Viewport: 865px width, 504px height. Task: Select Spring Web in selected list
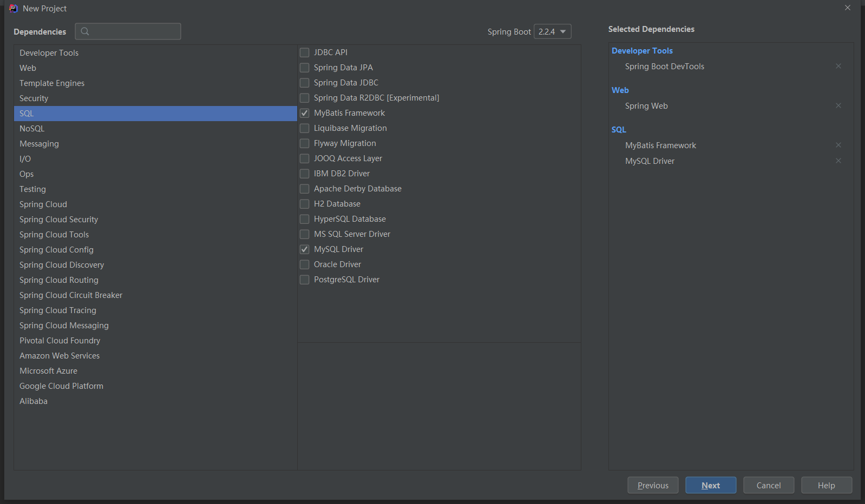click(x=646, y=106)
